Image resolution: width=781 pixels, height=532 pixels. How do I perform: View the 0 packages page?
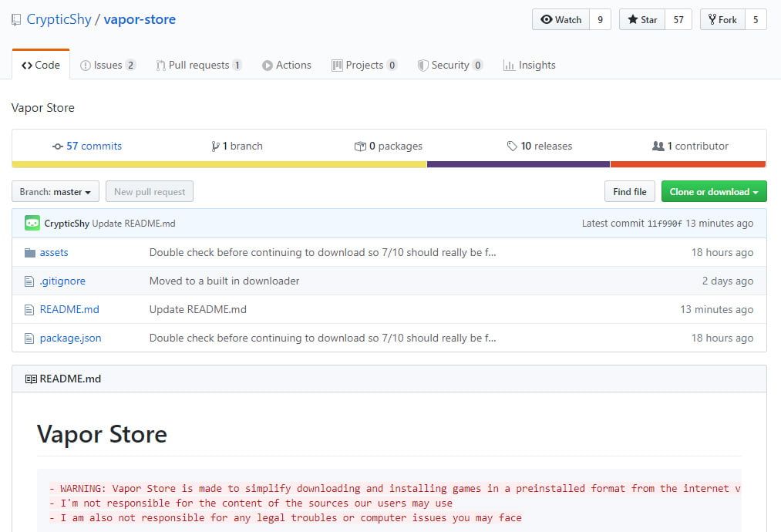389,146
